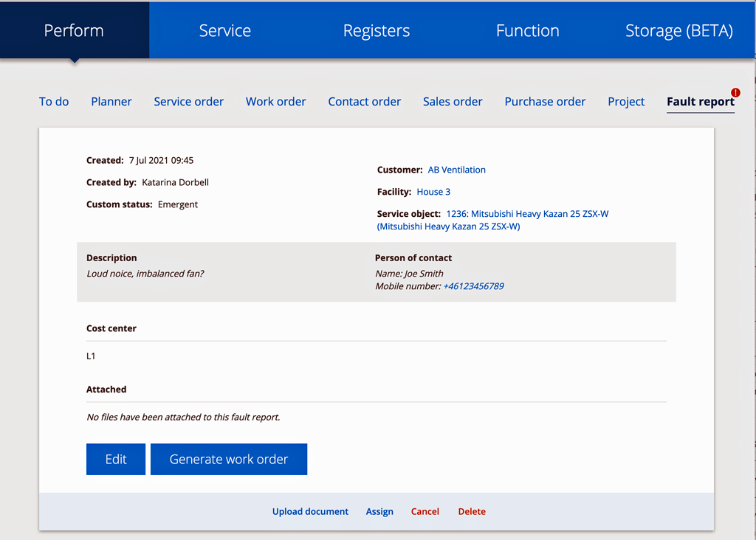Go to Service order sub-tab
This screenshot has width=756, height=540.
click(188, 102)
